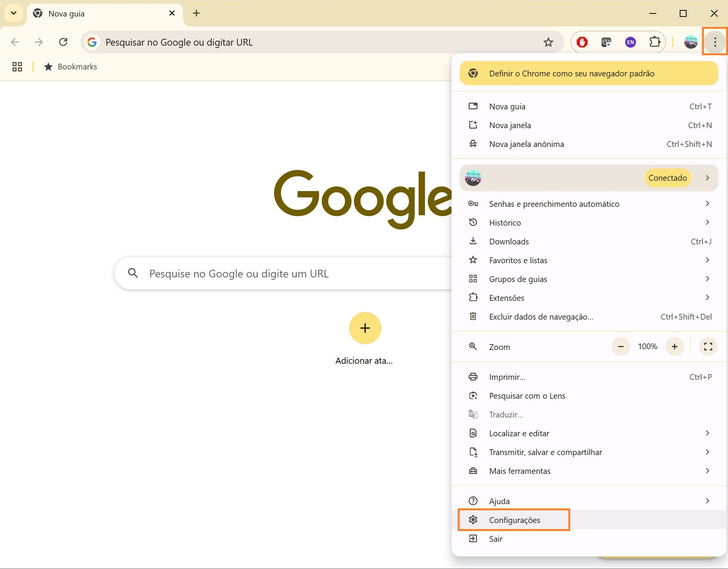728x569 pixels.
Task: Click the magnifier icon in page search box
Action: [133, 273]
